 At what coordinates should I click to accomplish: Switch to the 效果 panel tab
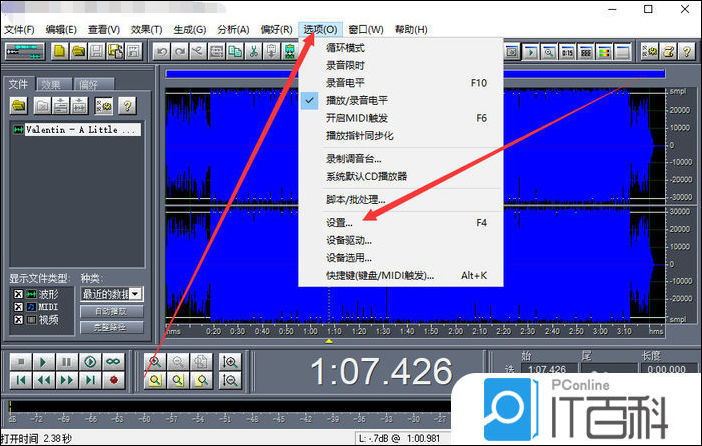click(55, 84)
